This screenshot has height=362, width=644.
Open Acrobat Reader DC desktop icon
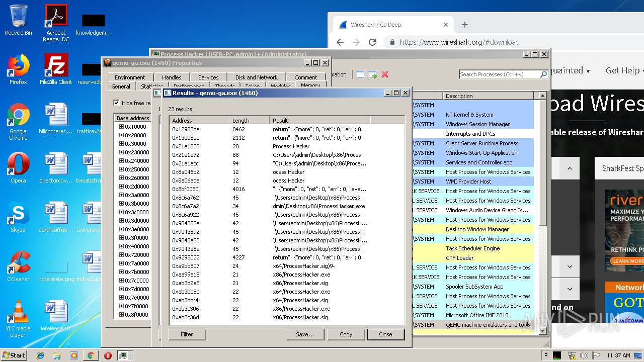pyautogui.click(x=56, y=23)
